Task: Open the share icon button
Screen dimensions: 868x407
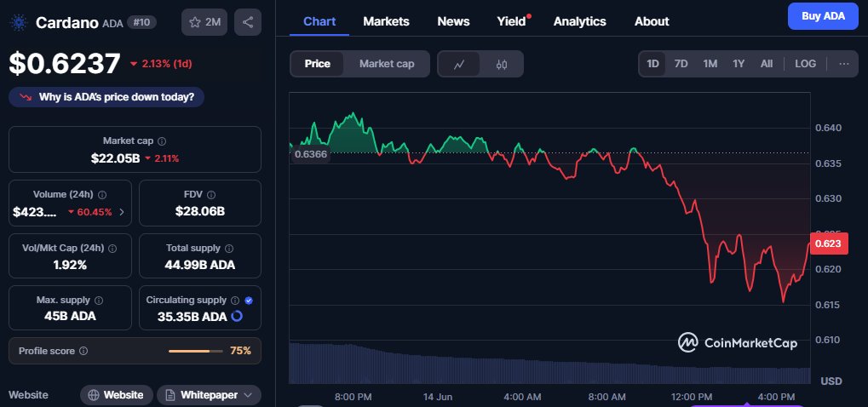Action: point(248,22)
